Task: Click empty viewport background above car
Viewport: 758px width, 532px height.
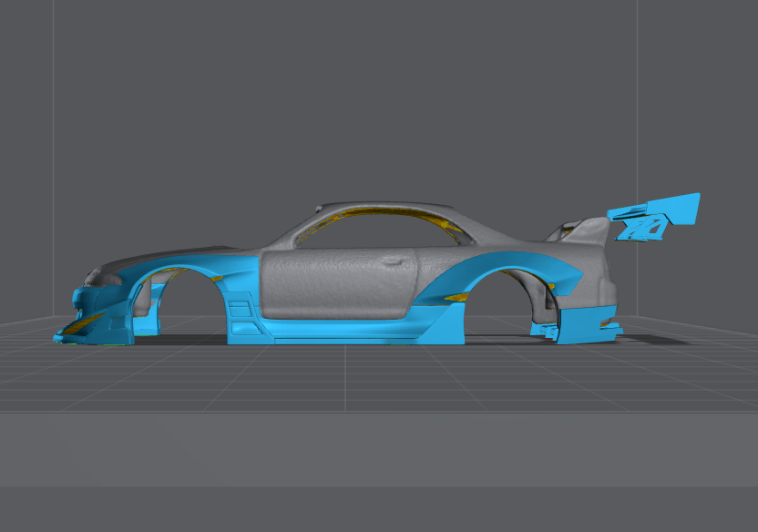Action: click(364, 91)
